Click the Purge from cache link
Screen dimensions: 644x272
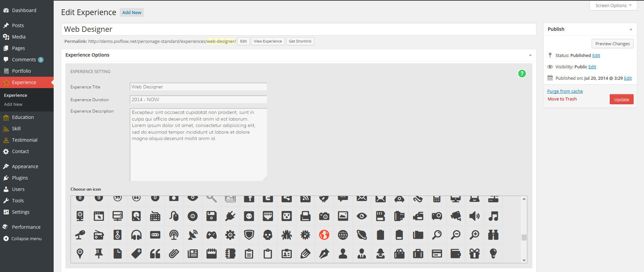pos(565,91)
